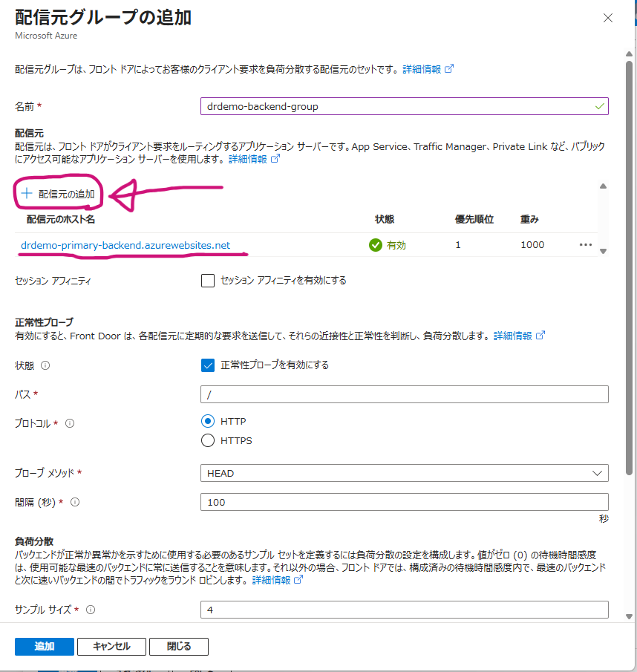This screenshot has width=637, height=672.
Task: Uncheck 正常性プローブを有効にする checkbox
Action: tap(208, 365)
